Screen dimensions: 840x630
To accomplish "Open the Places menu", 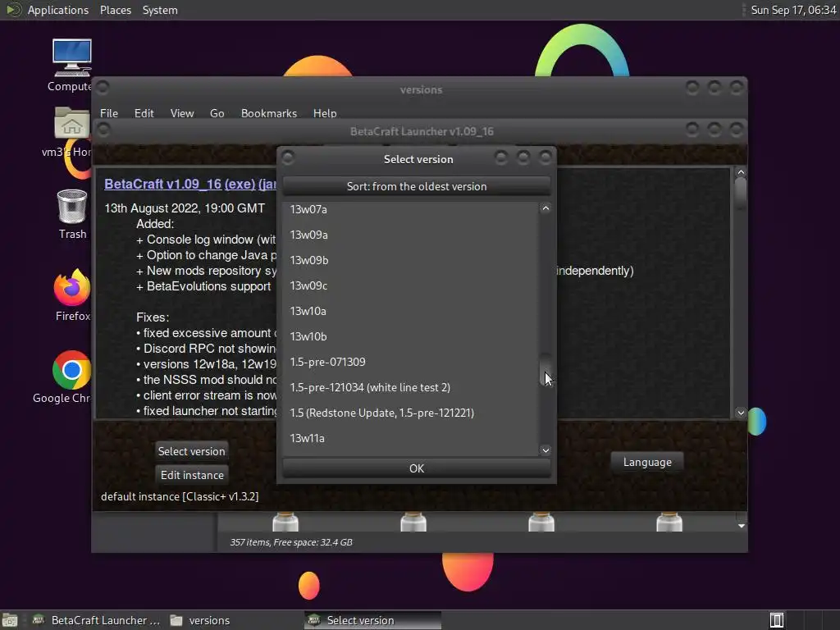I will point(116,10).
